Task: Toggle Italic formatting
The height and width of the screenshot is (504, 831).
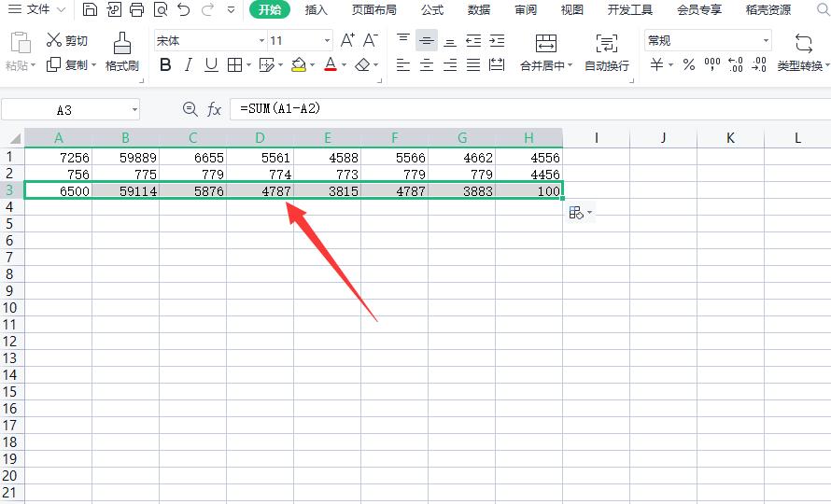Action: (188, 64)
